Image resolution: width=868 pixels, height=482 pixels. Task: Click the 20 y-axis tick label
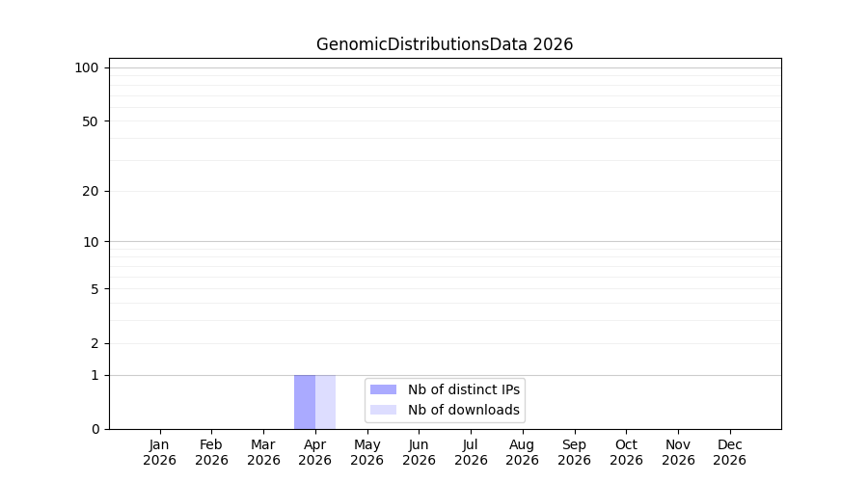tap(91, 192)
